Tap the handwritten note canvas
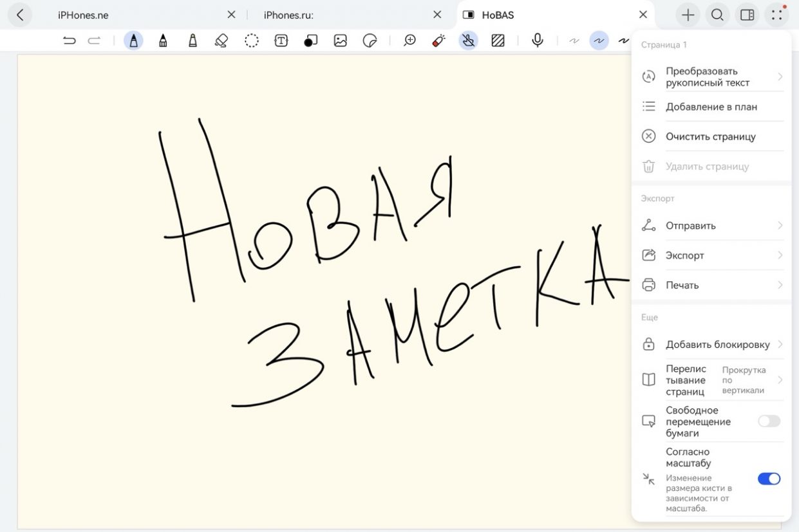The height and width of the screenshot is (532, 799). click(x=324, y=291)
